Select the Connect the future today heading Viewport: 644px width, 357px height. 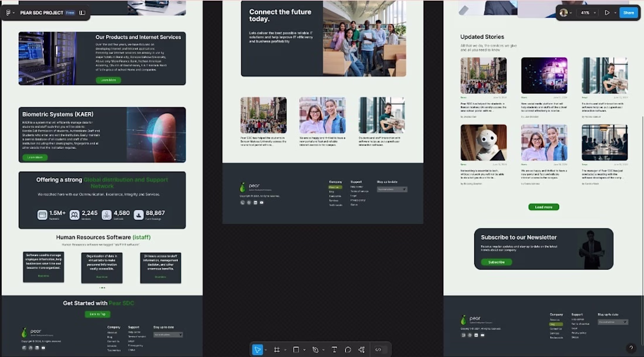pos(280,15)
